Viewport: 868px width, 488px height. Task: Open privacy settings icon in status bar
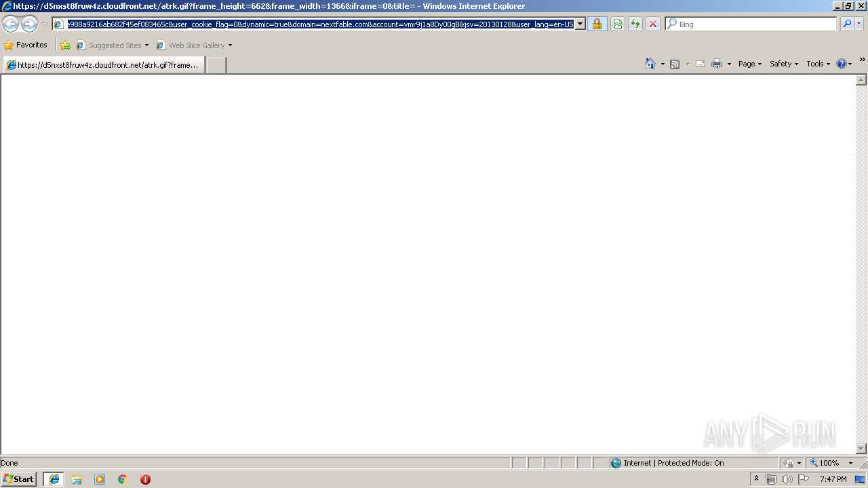tap(792, 463)
